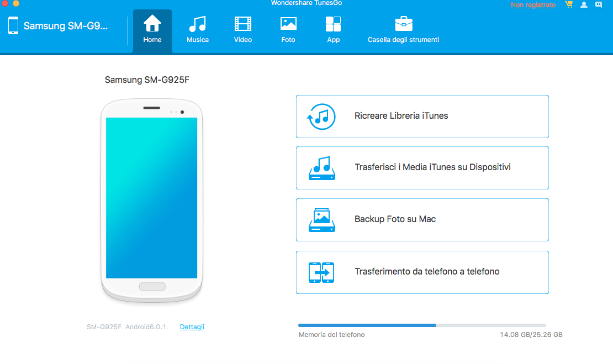Click Trasferisci i Media iTunes su Dispositivi
Viewport: 613px width, 364px height.
click(x=422, y=168)
